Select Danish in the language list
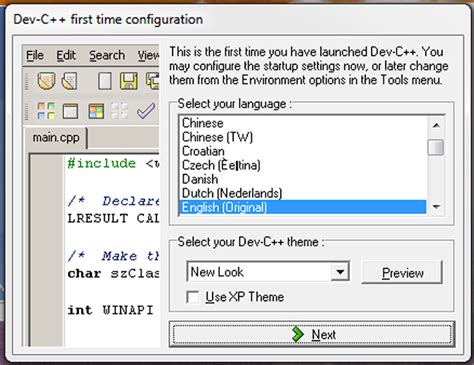This screenshot has width=474, height=365. (x=303, y=179)
